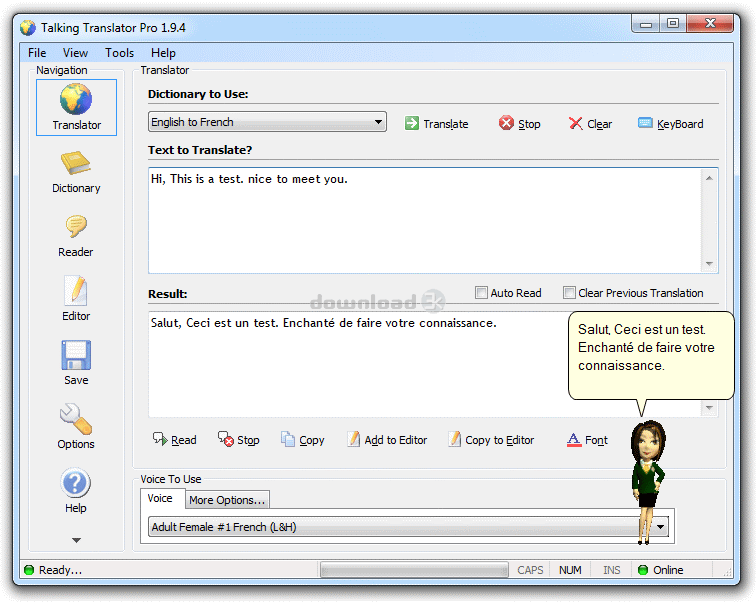Viewport: 756px width, 602px height.
Task: Open the Font settings
Action: click(587, 440)
